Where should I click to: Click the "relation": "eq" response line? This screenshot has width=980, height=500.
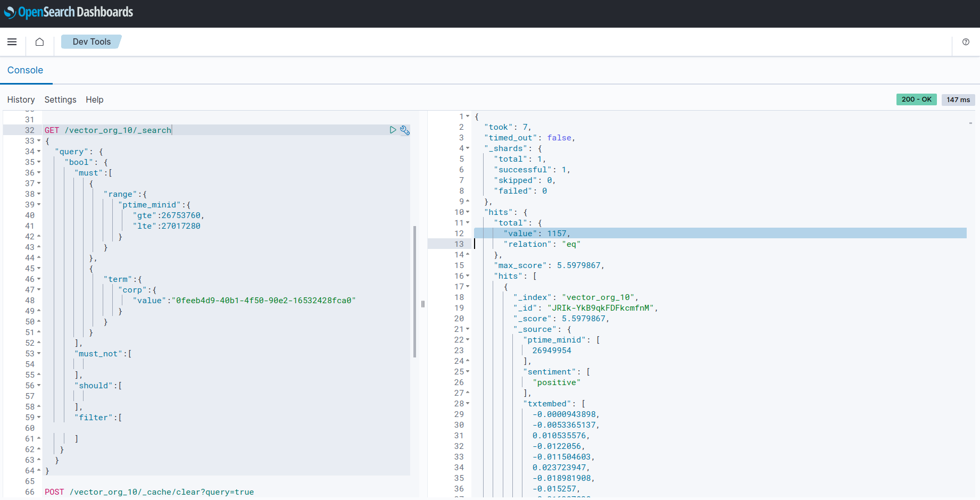542,244
